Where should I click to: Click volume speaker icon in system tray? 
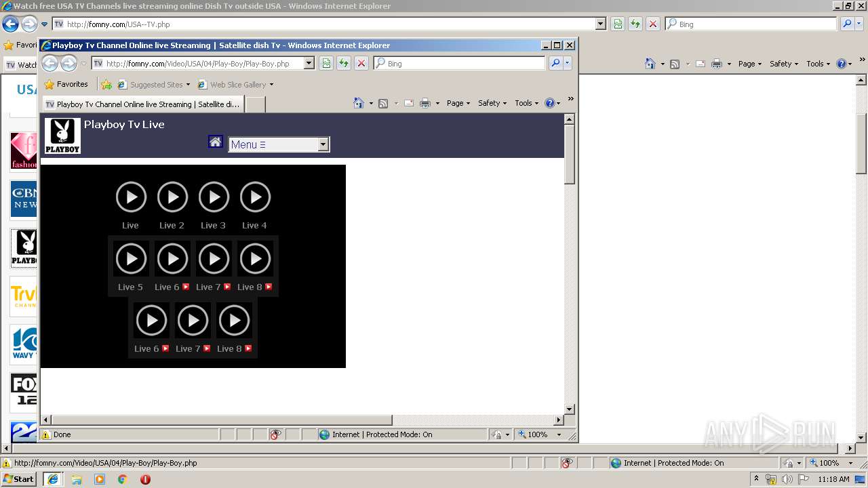[787, 479]
